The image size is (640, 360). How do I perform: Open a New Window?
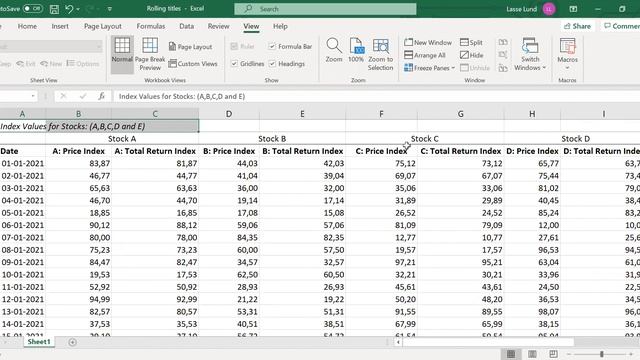pyautogui.click(x=428, y=42)
